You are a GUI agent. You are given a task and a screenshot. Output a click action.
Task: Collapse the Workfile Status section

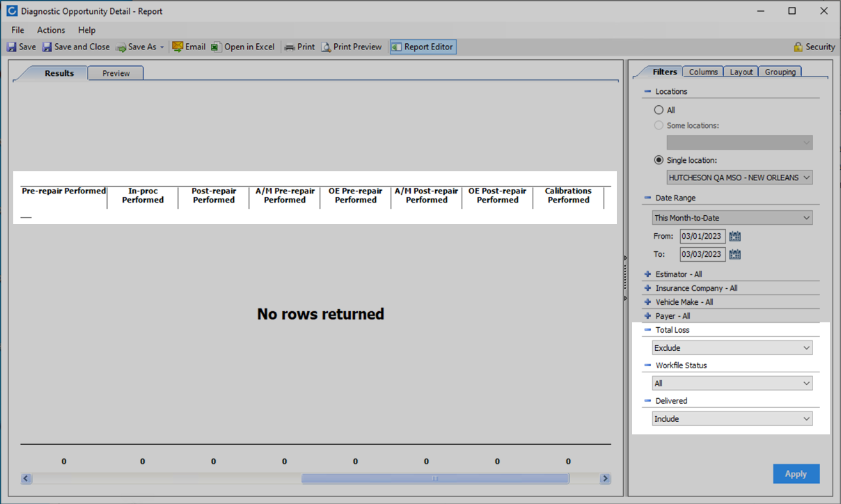[647, 365]
